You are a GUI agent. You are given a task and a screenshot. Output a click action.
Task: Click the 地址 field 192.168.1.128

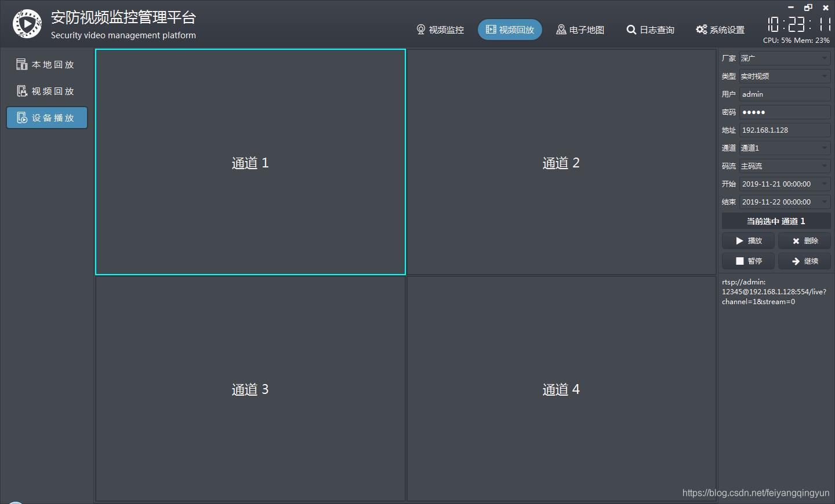pos(785,130)
